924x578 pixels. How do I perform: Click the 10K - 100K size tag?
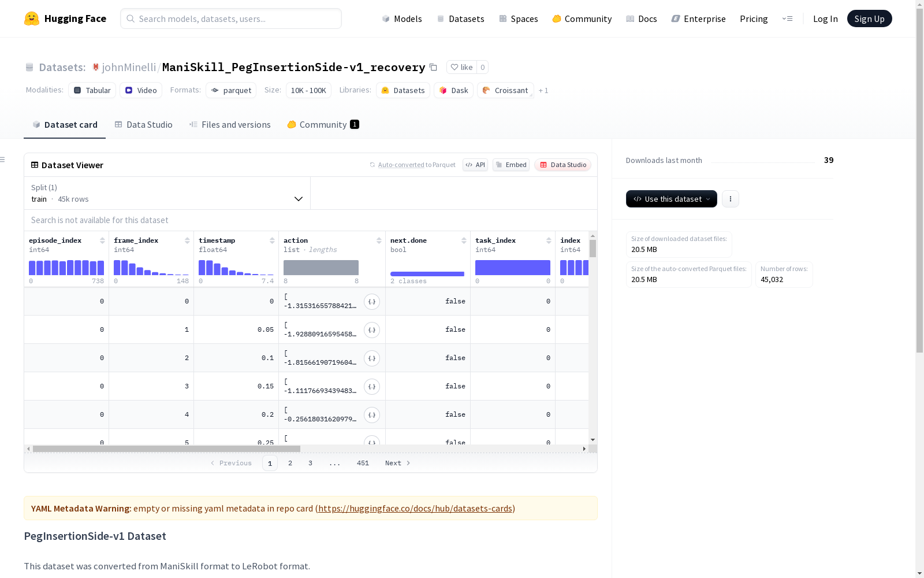[x=308, y=90]
